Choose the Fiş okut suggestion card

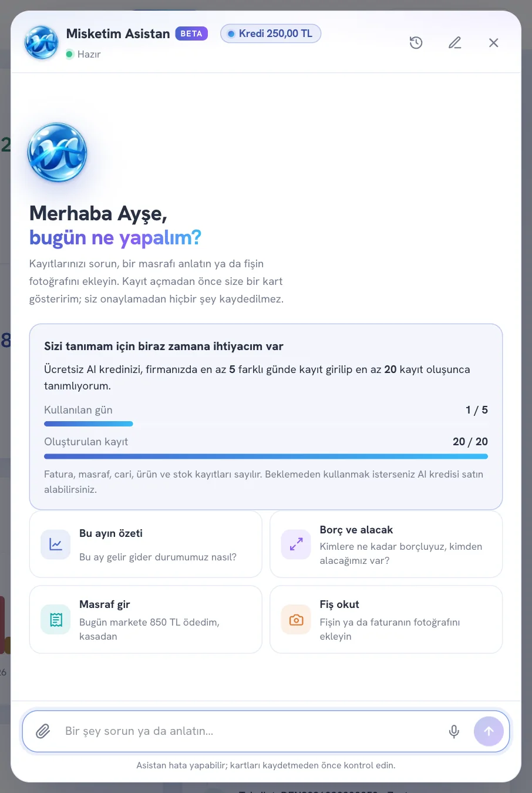386,620
